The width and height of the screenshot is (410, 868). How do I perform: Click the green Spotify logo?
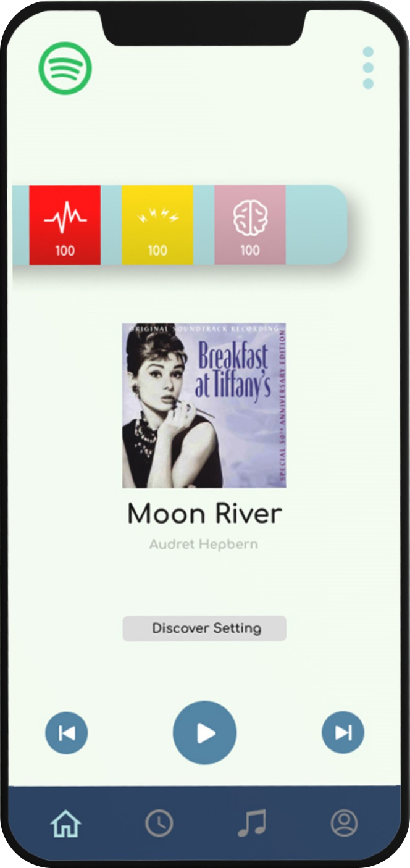tap(65, 68)
